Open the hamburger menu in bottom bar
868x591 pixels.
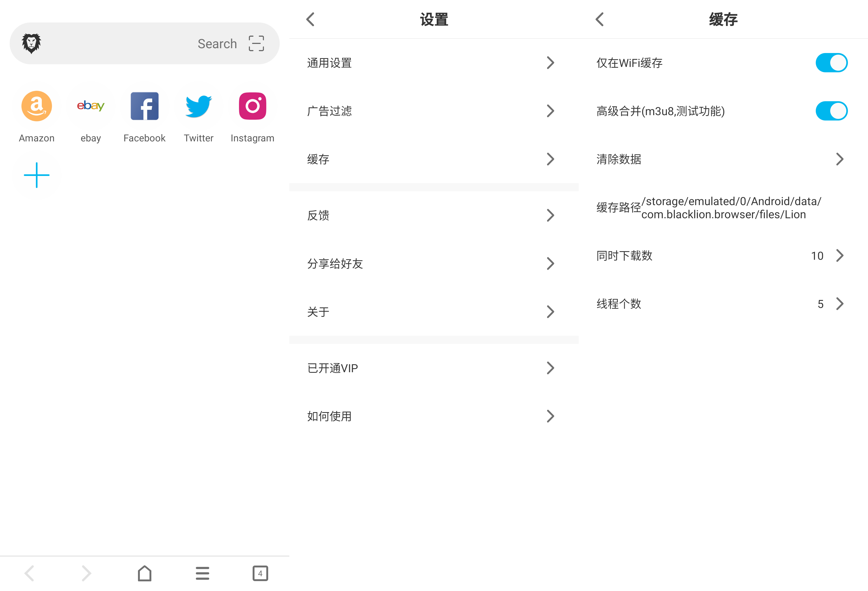[x=203, y=573]
